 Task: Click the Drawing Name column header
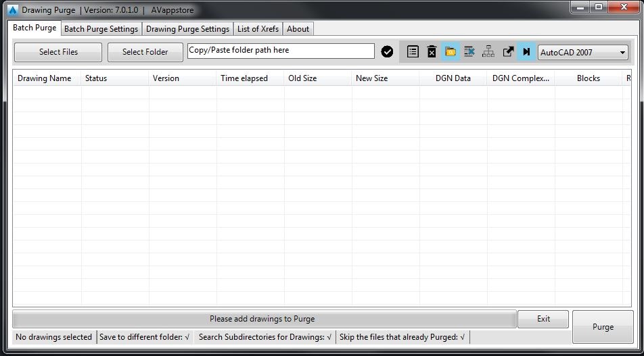click(x=47, y=78)
